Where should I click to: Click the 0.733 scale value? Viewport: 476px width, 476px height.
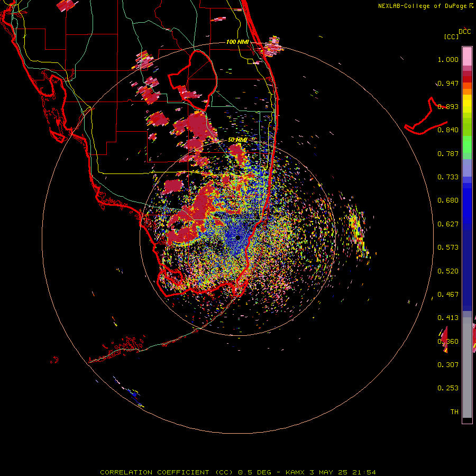(x=448, y=177)
